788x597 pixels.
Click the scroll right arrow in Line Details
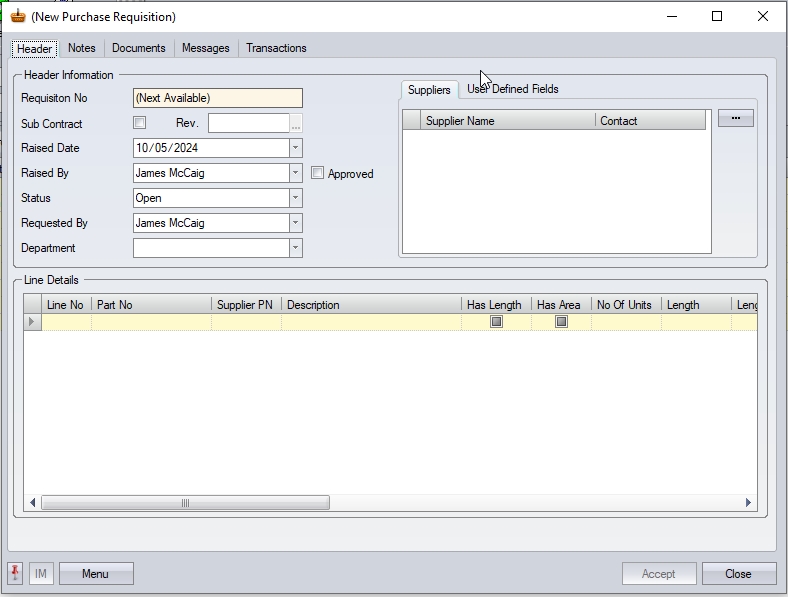click(x=748, y=503)
